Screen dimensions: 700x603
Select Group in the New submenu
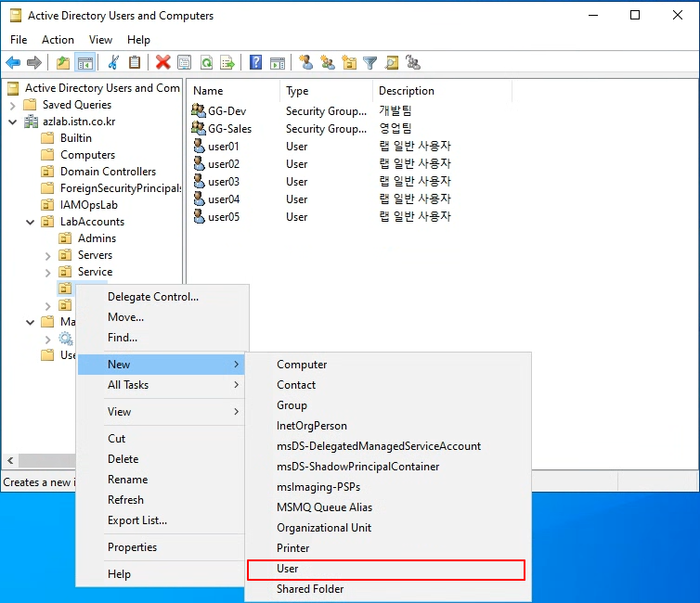387,405
